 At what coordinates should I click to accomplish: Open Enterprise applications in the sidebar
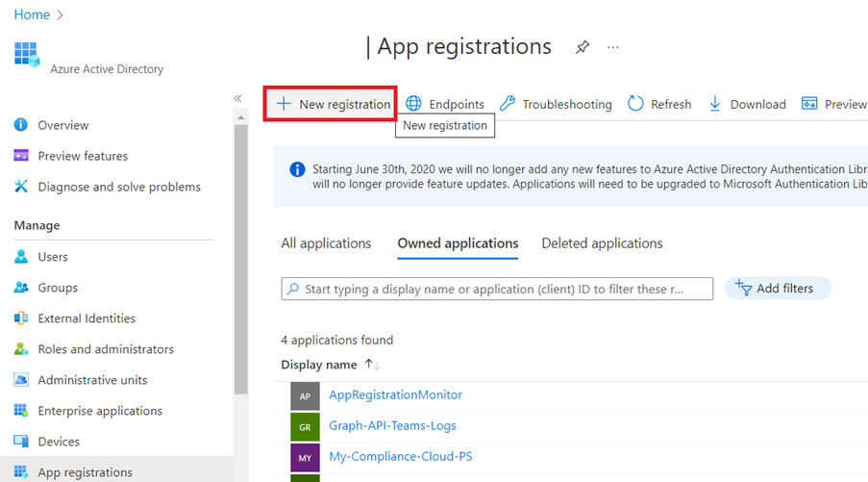pos(100,411)
